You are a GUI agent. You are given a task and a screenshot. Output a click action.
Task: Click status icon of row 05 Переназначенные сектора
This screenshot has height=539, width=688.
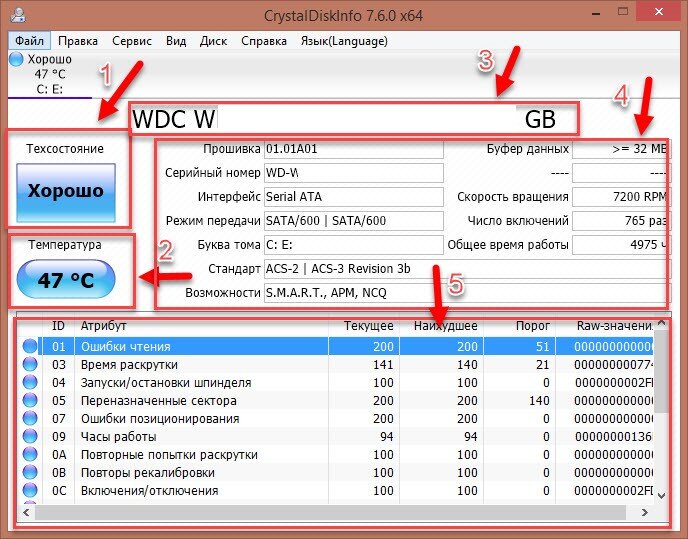click(30, 400)
